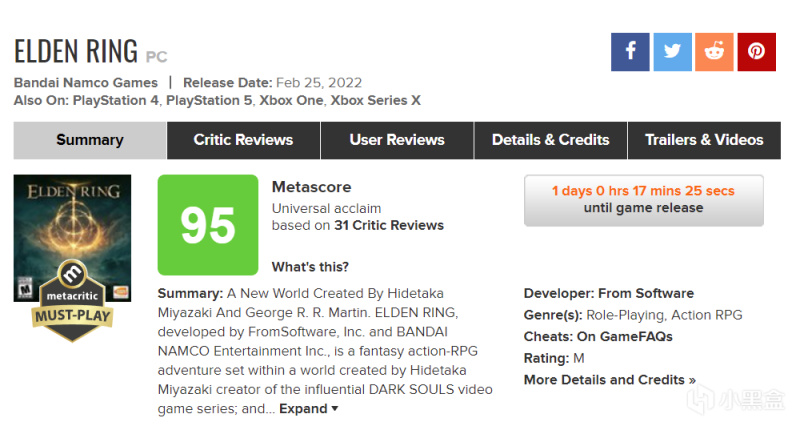Click the Metacritic Must-Play badge
The width and height of the screenshot is (808, 426).
click(x=71, y=307)
